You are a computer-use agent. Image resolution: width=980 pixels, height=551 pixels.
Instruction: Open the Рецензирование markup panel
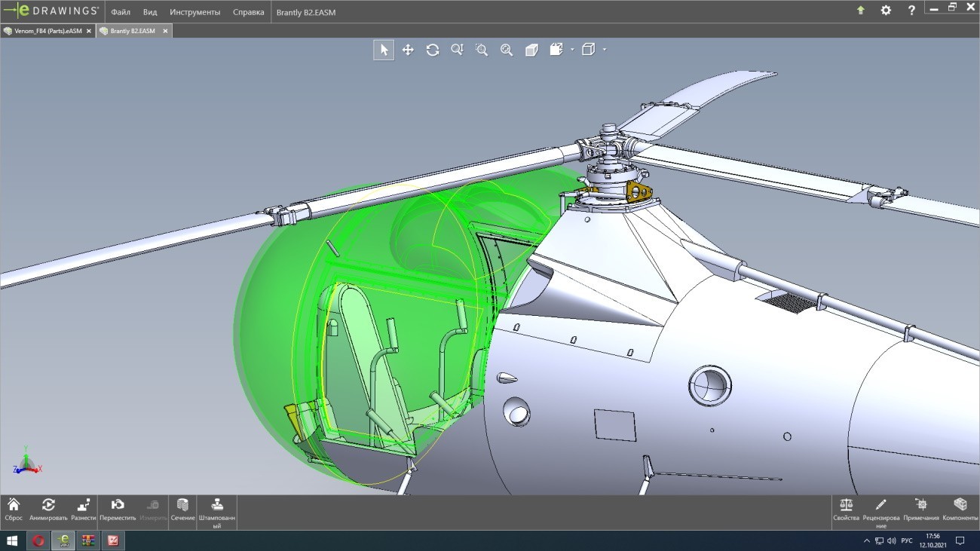[881, 513]
